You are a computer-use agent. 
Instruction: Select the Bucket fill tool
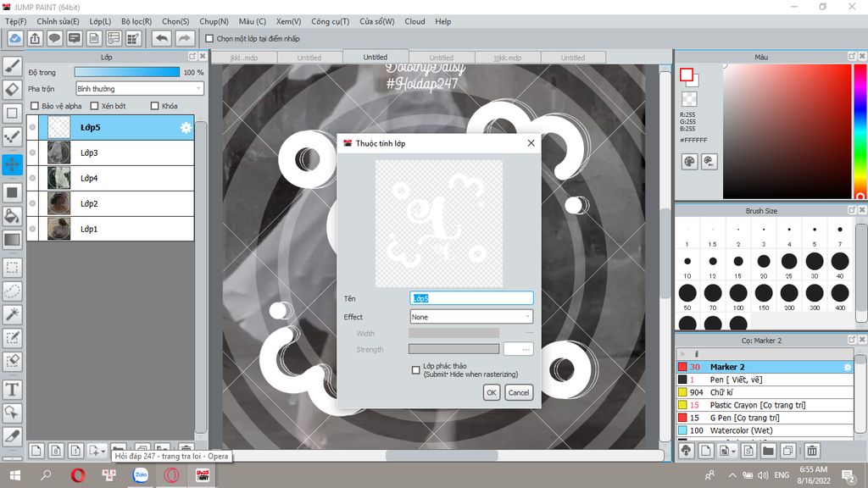tap(12, 216)
